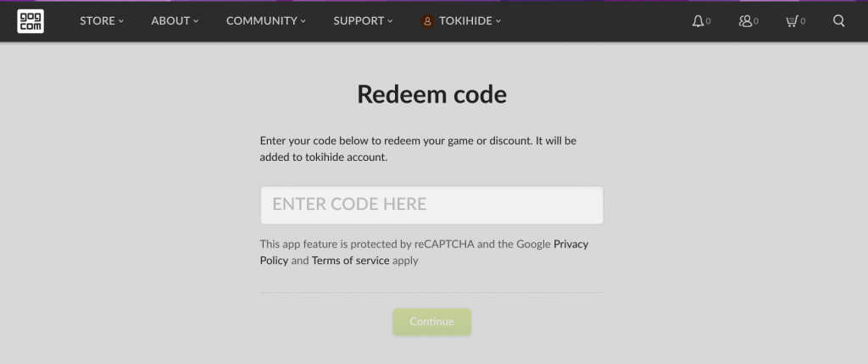This screenshot has width=868, height=364.
Task: Open the friends icon in header
Action: [745, 21]
